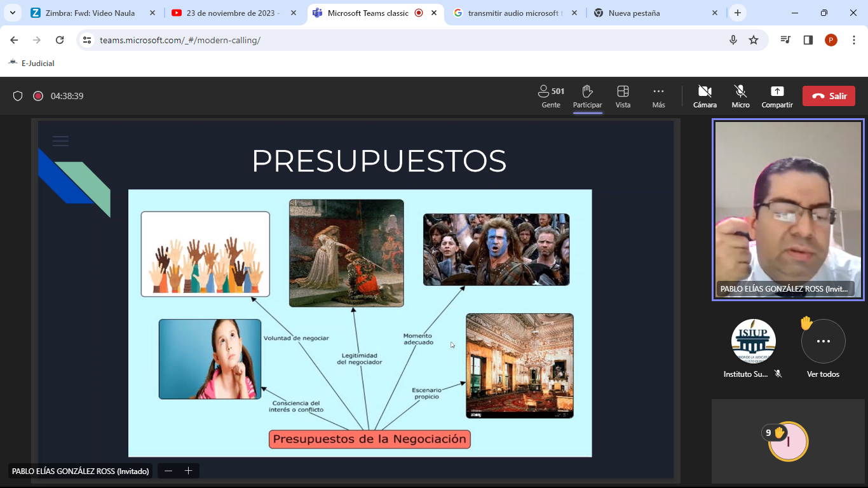Viewport: 868px width, 488px height.
Task: Click the shield security icon
Action: pyautogui.click(x=18, y=96)
